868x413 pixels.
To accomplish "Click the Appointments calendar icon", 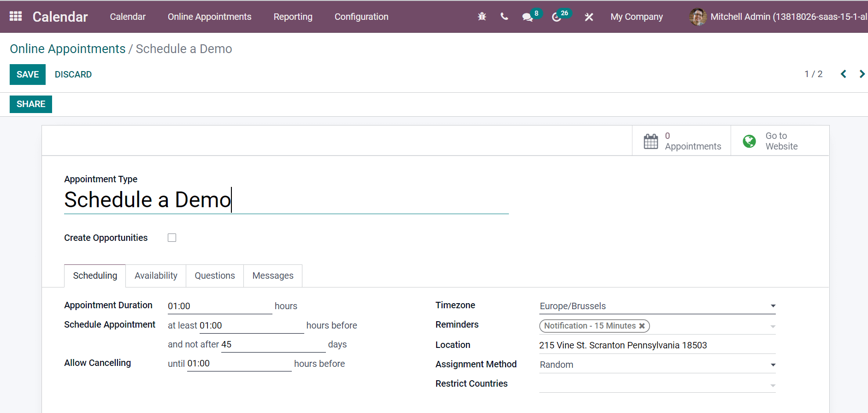I will [x=651, y=141].
